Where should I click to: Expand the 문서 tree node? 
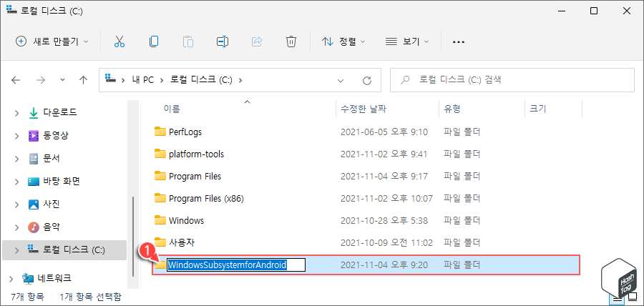pyautogui.click(x=16, y=158)
